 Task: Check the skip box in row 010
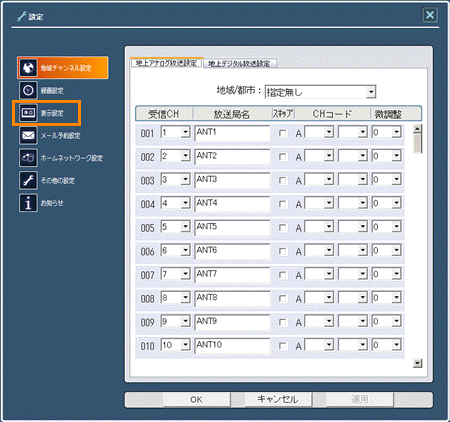(283, 346)
